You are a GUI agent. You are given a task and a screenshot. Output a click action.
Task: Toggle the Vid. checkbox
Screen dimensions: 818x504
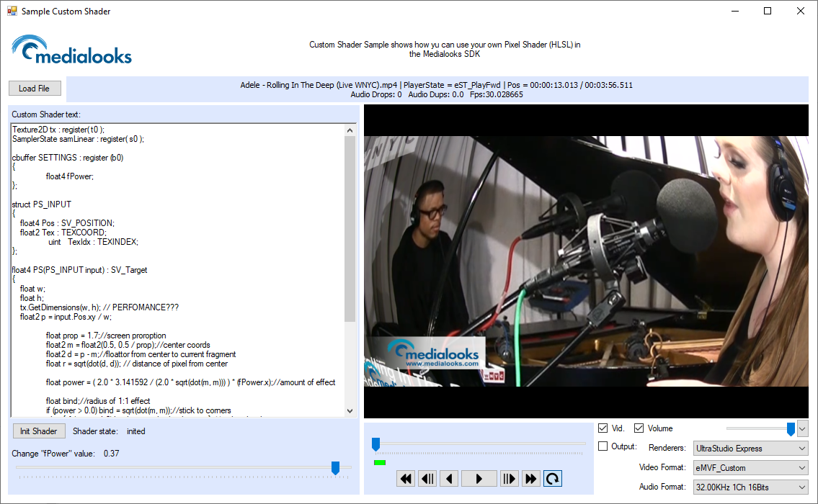(x=603, y=428)
